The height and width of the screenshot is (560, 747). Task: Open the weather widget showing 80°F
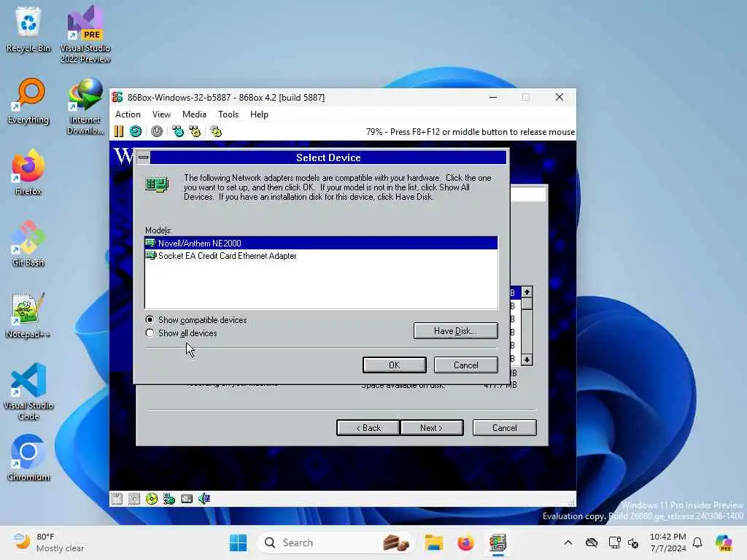tap(49, 542)
